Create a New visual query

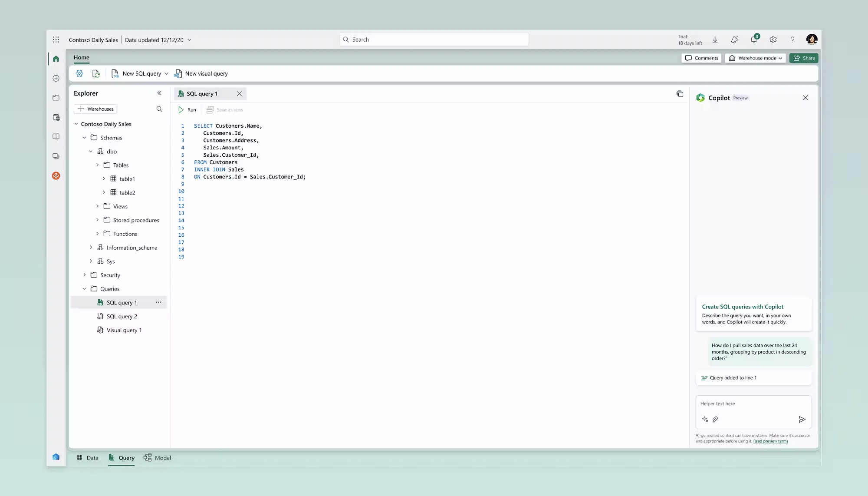tap(201, 73)
